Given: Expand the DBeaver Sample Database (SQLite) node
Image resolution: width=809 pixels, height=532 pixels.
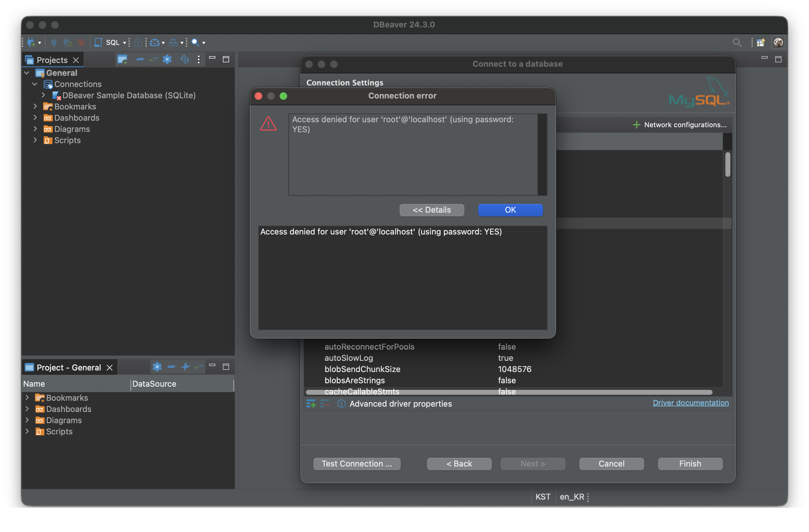Looking at the screenshot, I should click(x=43, y=95).
